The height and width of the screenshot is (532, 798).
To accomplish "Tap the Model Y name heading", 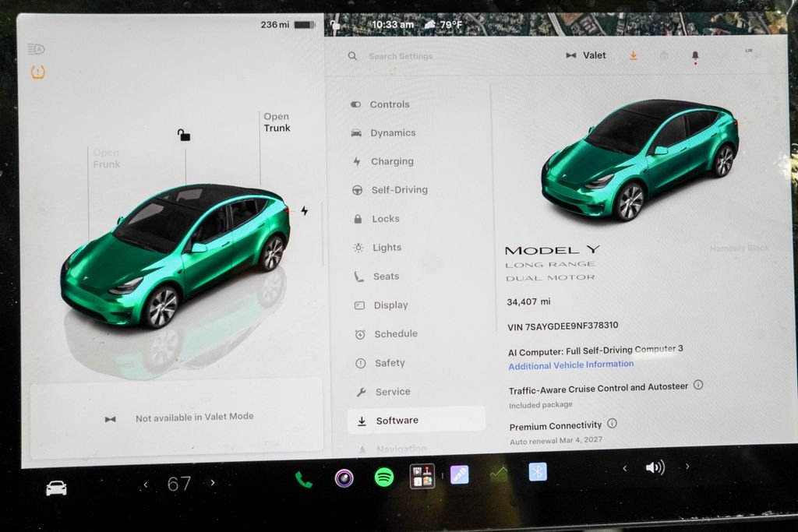I will [x=553, y=250].
